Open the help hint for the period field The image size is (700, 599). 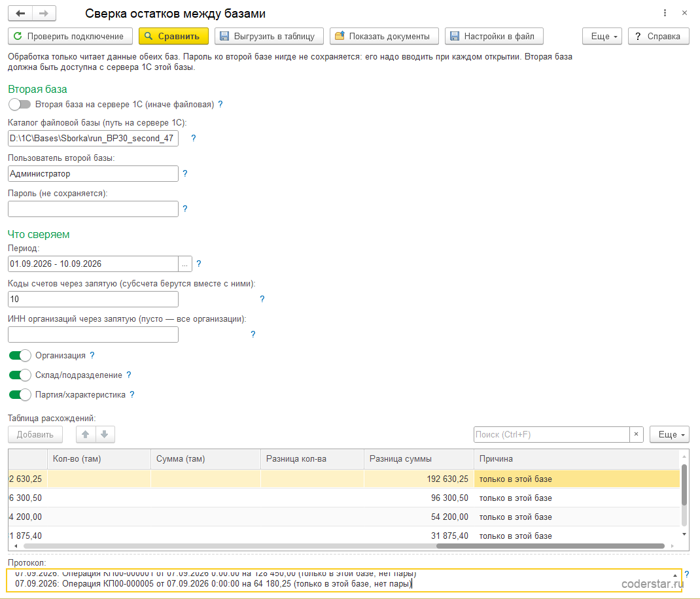[x=199, y=264]
